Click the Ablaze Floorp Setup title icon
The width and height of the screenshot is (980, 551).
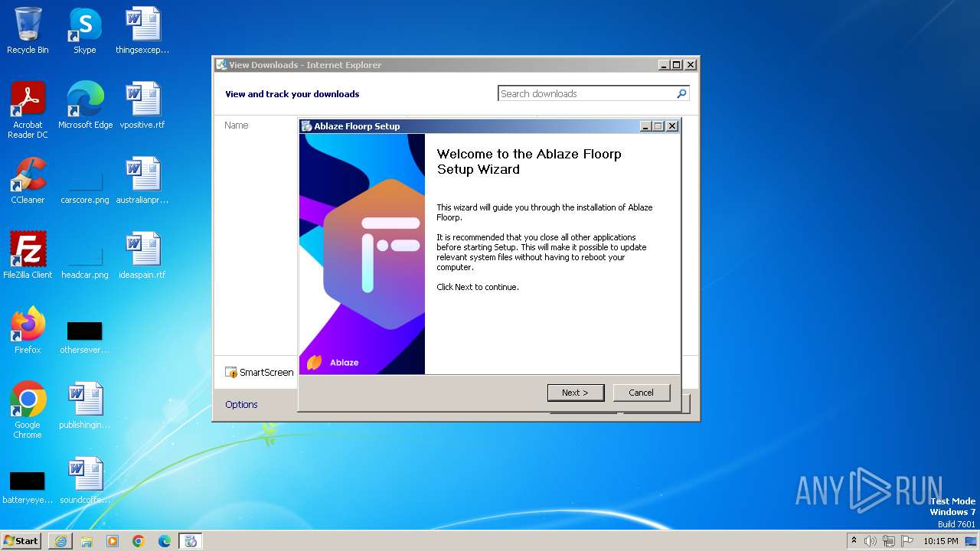(x=306, y=126)
